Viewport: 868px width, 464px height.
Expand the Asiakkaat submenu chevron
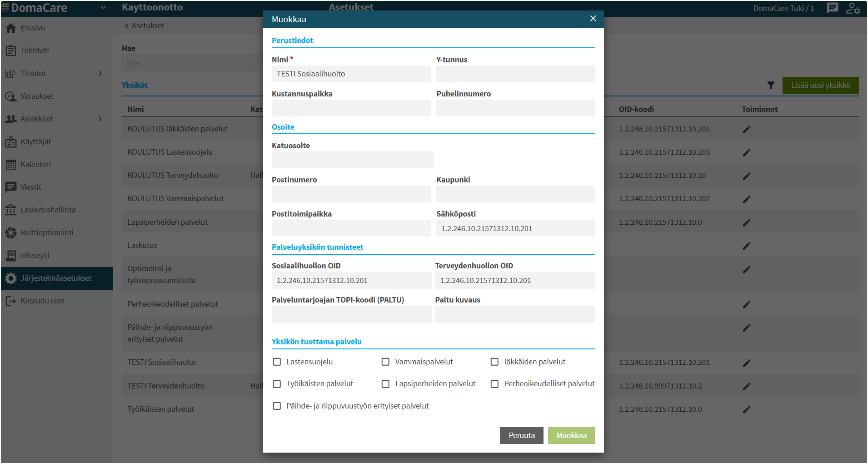pyautogui.click(x=100, y=119)
